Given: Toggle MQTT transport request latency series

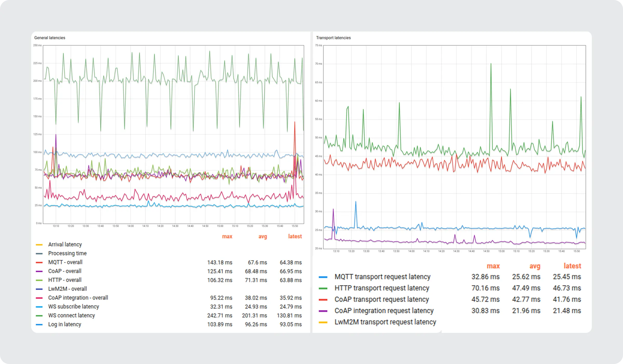Looking at the screenshot, I should pos(382,277).
